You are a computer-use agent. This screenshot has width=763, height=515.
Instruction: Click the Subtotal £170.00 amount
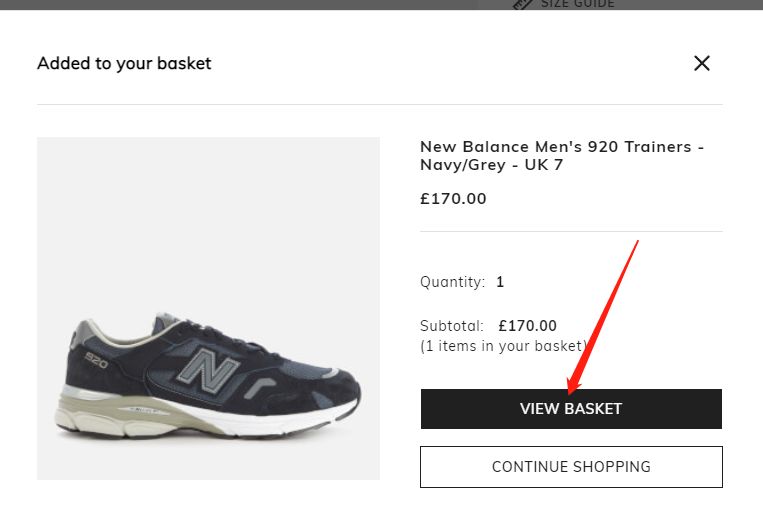tap(527, 326)
